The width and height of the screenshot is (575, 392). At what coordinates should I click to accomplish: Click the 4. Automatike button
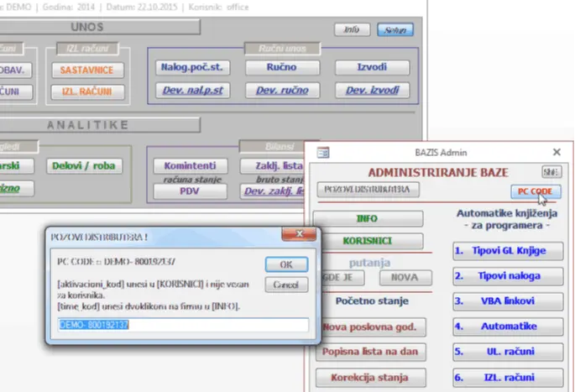coord(499,327)
